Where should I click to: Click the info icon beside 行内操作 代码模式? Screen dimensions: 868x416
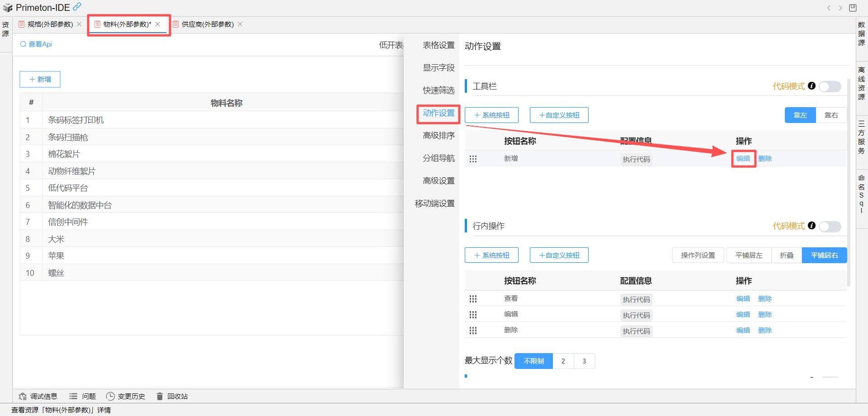811,226
